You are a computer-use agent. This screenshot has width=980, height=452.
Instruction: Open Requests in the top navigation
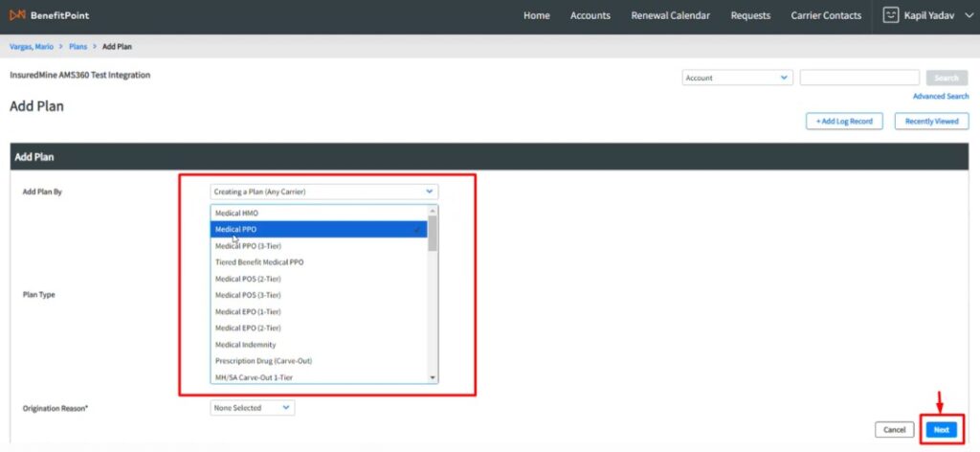click(750, 15)
